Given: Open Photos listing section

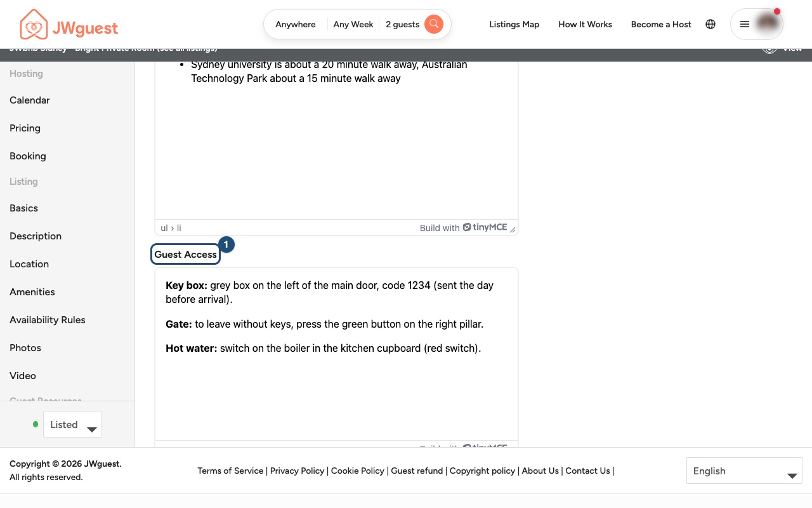Looking at the screenshot, I should pyautogui.click(x=25, y=348).
